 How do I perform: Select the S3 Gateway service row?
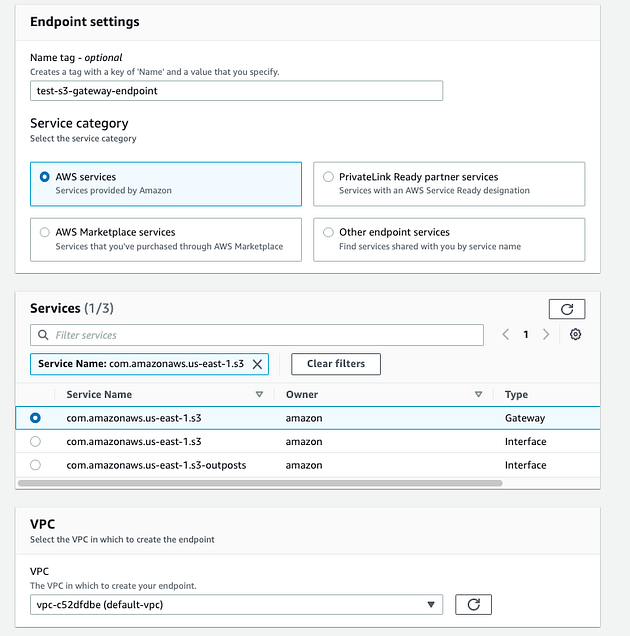(36, 418)
